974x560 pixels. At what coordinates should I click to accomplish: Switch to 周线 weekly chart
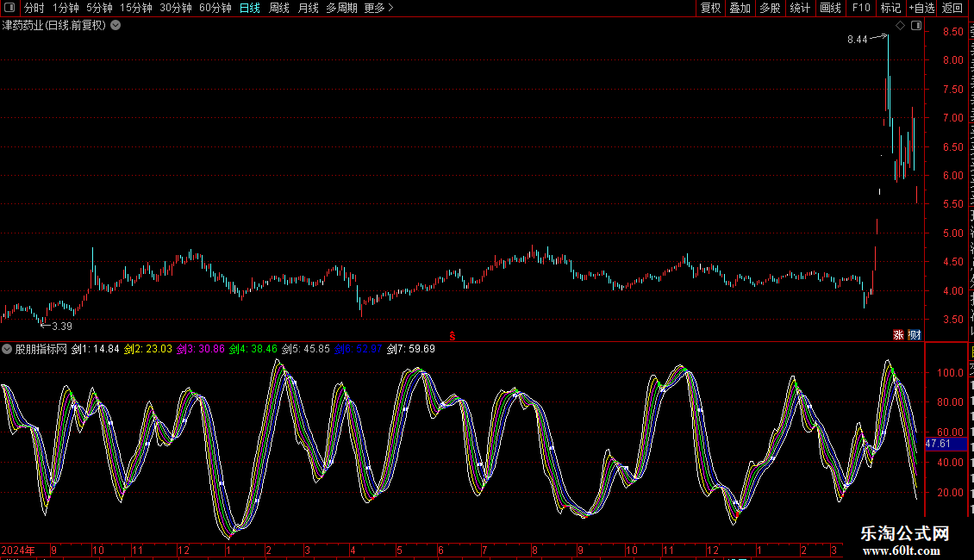(x=279, y=8)
